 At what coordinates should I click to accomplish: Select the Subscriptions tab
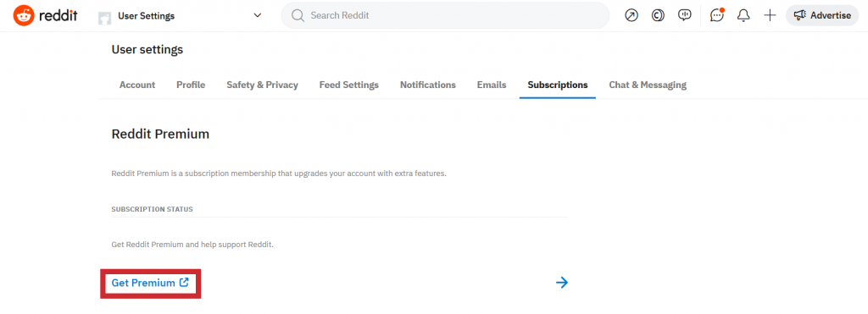558,85
